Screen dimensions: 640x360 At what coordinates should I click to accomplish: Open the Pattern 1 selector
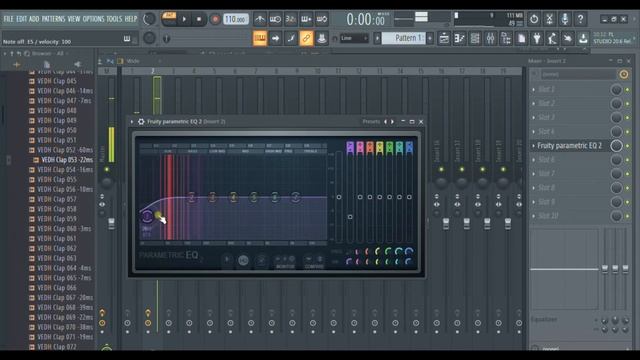pyautogui.click(x=404, y=38)
